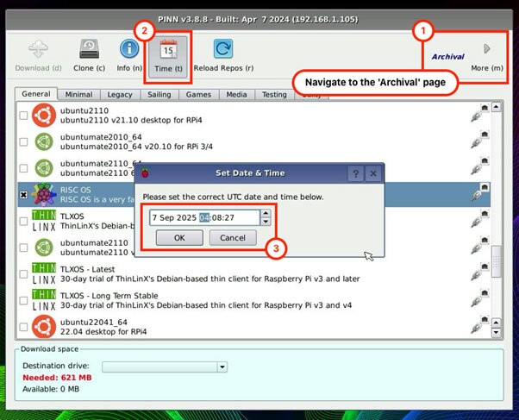Click the UTC date and time input field
Viewport: 519px width, 420px height.
[x=204, y=217]
